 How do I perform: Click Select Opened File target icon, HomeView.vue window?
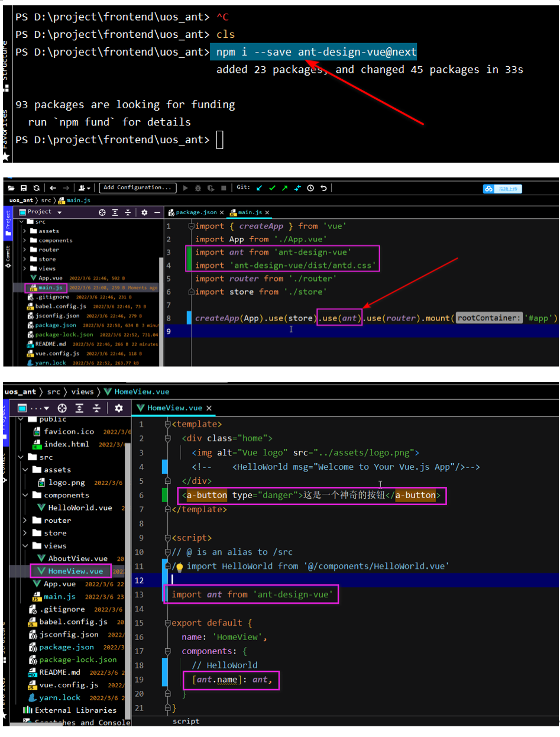pos(62,408)
